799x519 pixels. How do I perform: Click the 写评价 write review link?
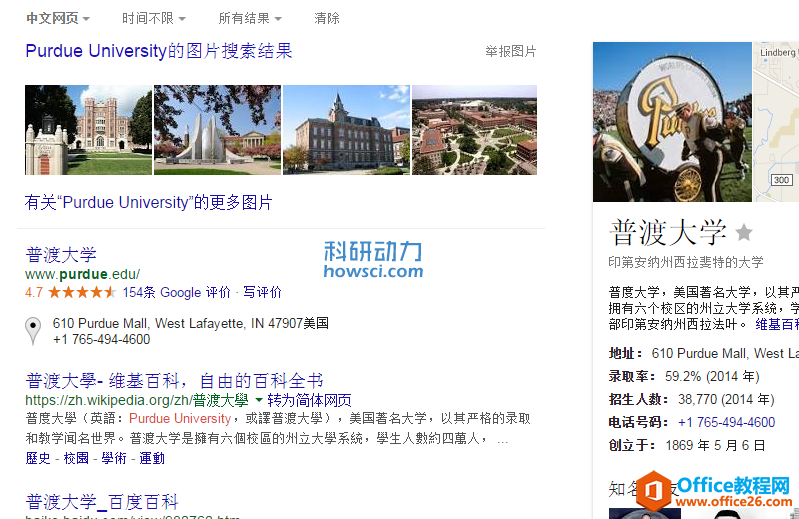click(262, 292)
